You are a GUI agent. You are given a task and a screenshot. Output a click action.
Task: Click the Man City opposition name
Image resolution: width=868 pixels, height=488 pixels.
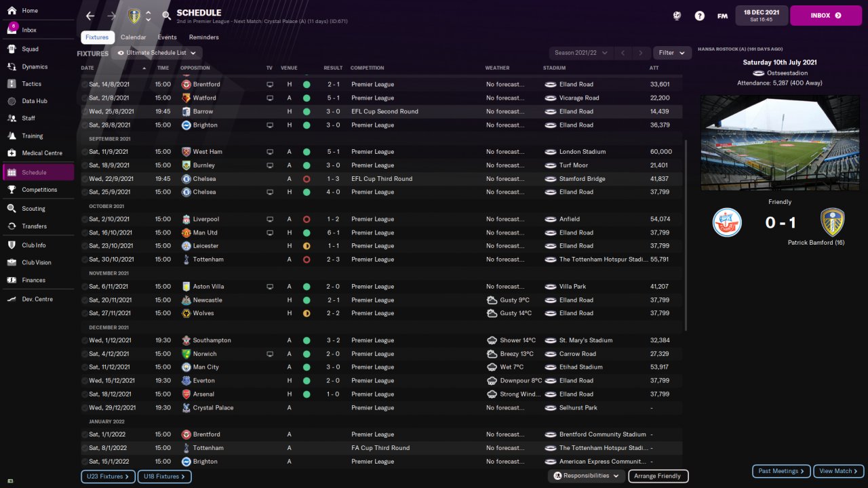206,367
